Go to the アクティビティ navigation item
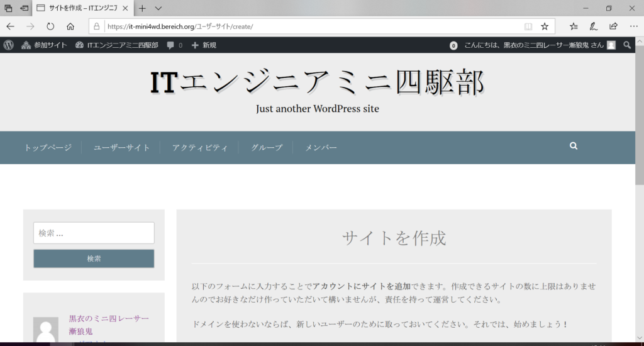This screenshot has width=644, height=346. tap(199, 148)
